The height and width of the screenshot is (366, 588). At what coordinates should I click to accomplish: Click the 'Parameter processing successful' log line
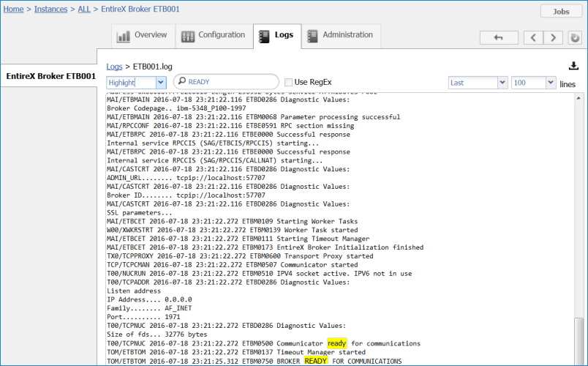(254, 116)
